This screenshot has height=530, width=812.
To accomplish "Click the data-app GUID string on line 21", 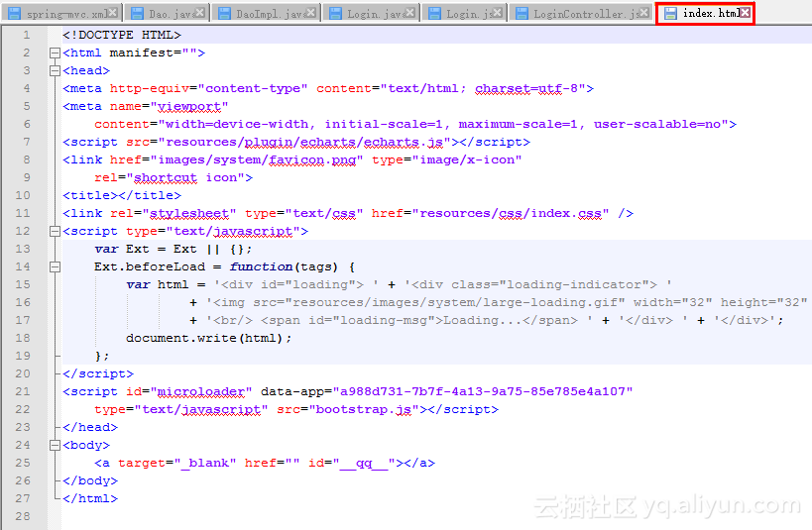I will pyautogui.click(x=483, y=392).
